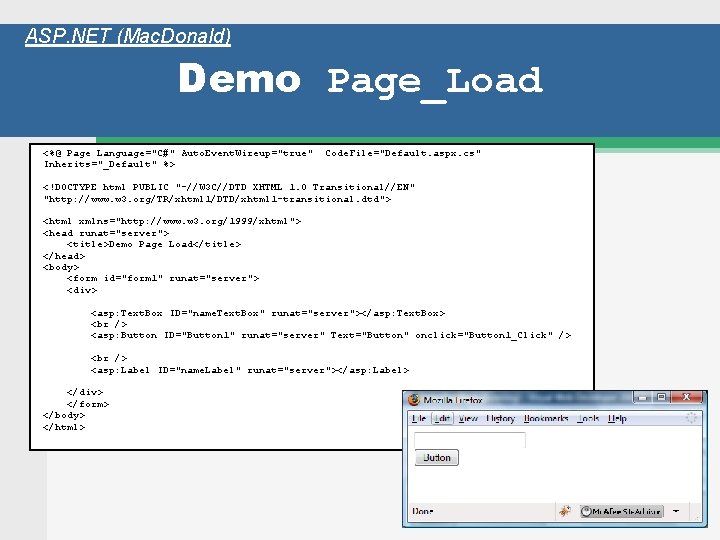Click the ASP.NET (MacDonald) heading link
This screenshot has width=720, height=540.
tap(128, 36)
